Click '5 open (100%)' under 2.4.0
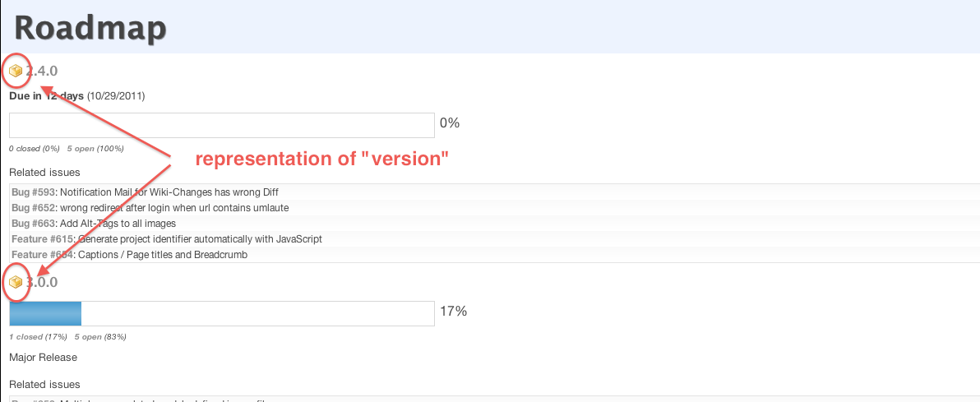The width and height of the screenshot is (980, 402). [95, 149]
